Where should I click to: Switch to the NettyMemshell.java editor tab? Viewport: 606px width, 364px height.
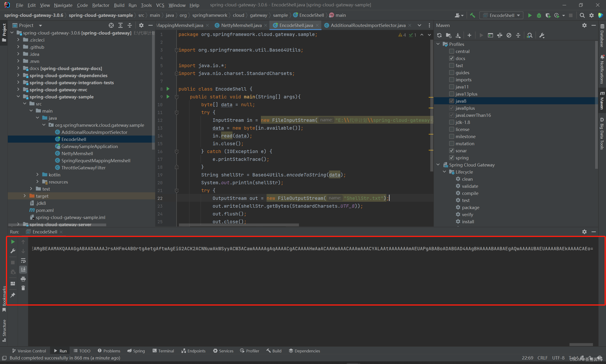coord(241,25)
